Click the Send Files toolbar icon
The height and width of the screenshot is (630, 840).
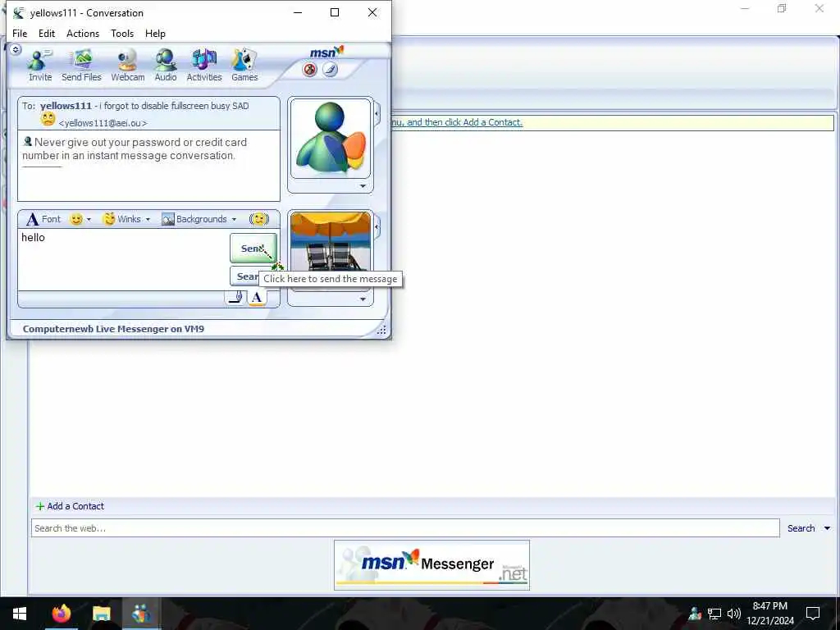(x=81, y=66)
